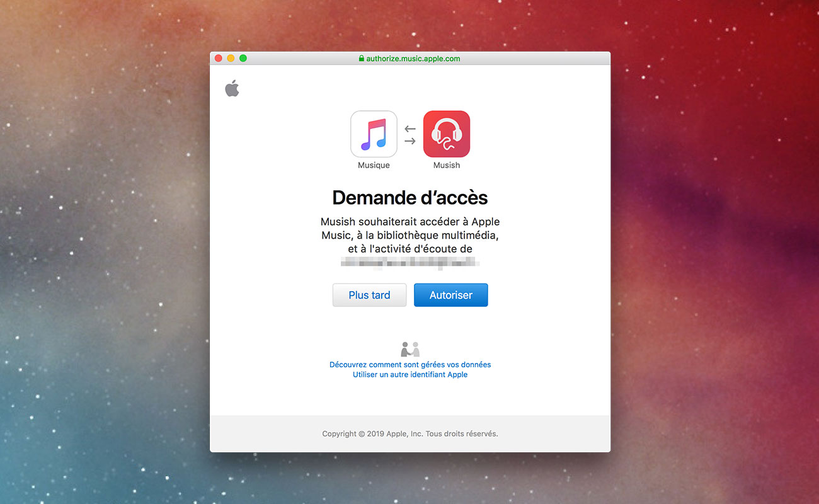The height and width of the screenshot is (504, 819).
Task: Click the red Musish headphones icon
Action: 446,134
